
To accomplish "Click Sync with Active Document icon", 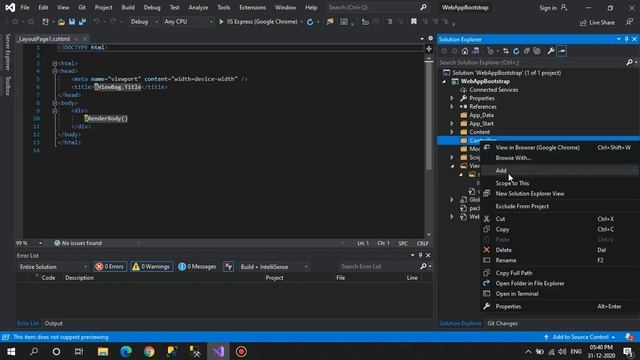I will [506, 51].
